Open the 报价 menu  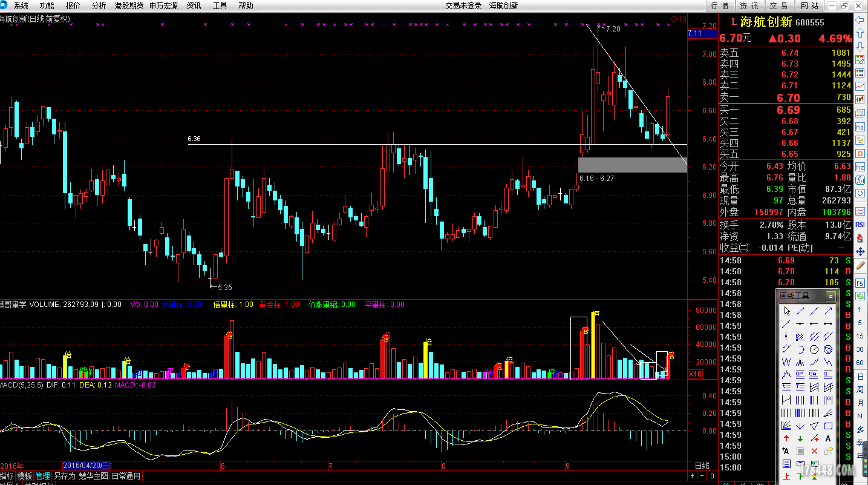point(73,5)
